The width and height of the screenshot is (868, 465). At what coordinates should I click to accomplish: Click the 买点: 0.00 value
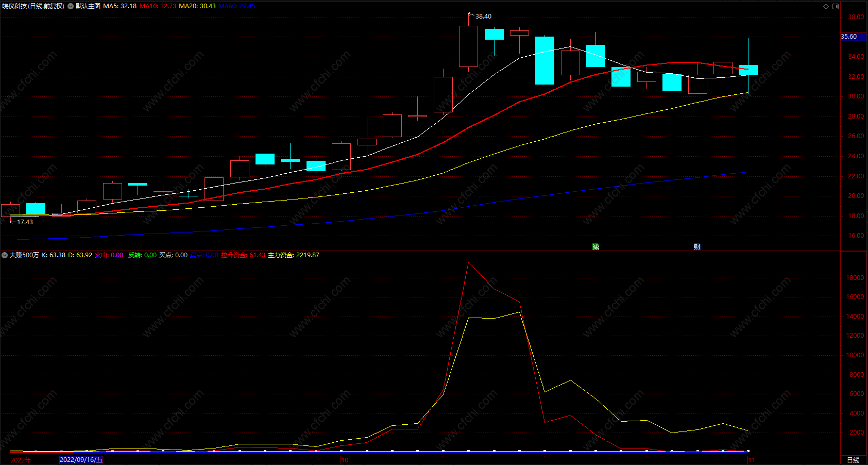tap(173, 255)
